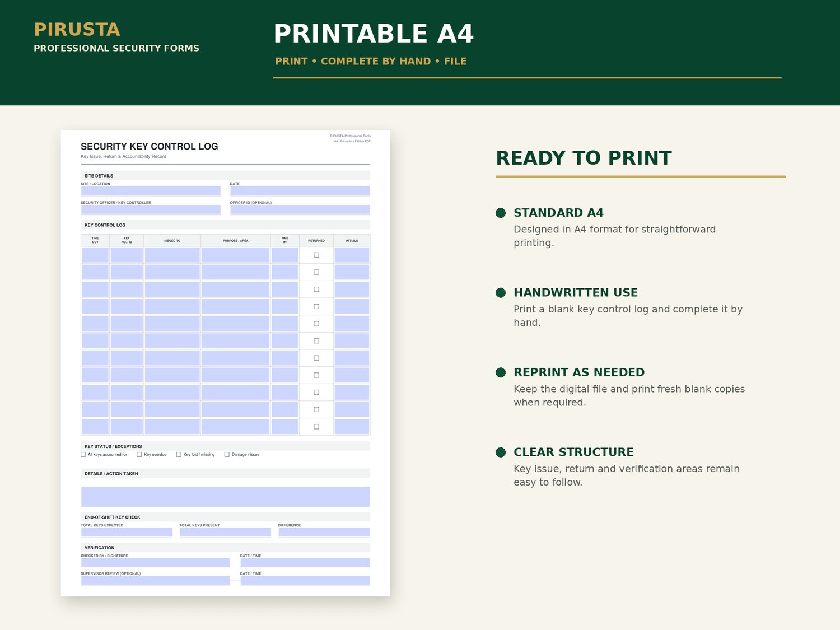This screenshot has height=630, width=840.
Task: Click 'PRINT • COMPLETE BY HAND • FILE' subtitle
Action: click(371, 61)
